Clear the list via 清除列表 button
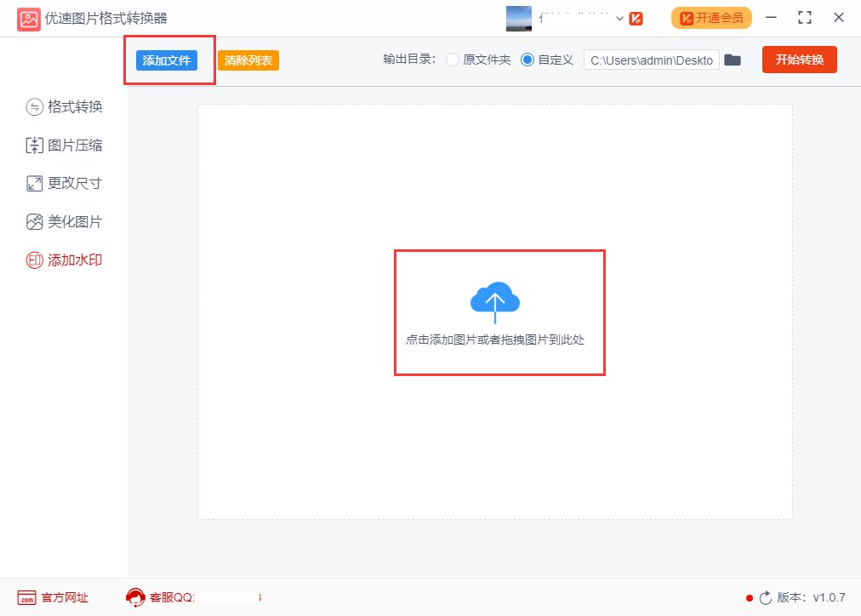Image resolution: width=861 pixels, height=616 pixels. 248,60
